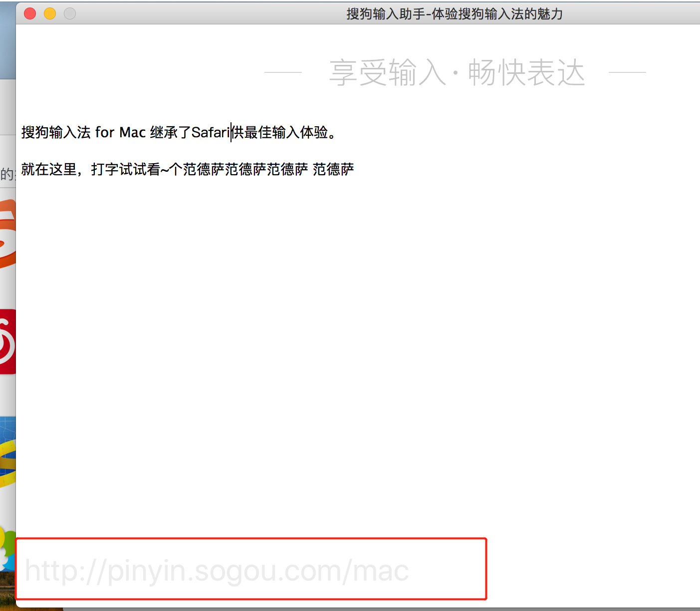
Task: Minimize the window with the yellow button
Action: tap(50, 13)
